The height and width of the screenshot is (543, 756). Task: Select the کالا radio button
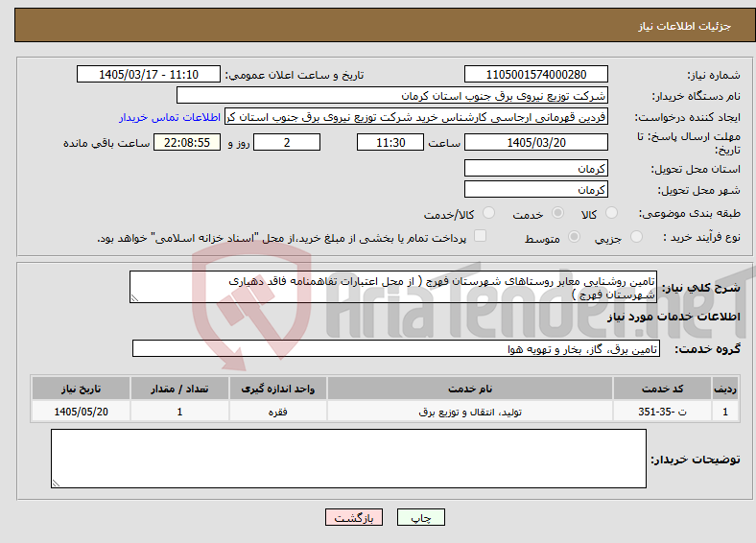click(x=611, y=213)
